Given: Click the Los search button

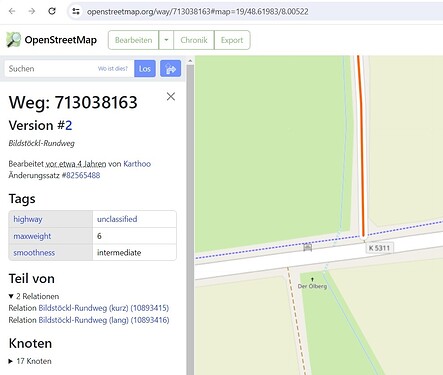Looking at the screenshot, I should 145,69.
